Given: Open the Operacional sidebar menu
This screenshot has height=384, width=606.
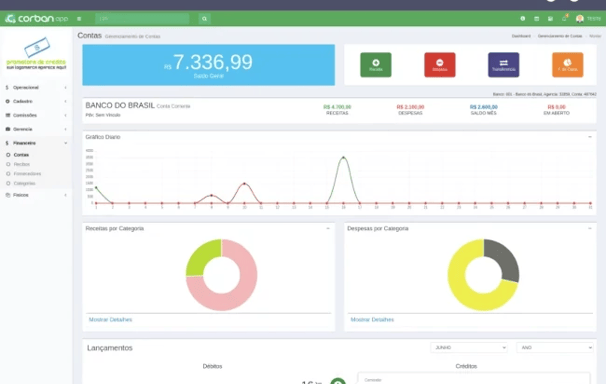Looking at the screenshot, I should coord(26,88).
